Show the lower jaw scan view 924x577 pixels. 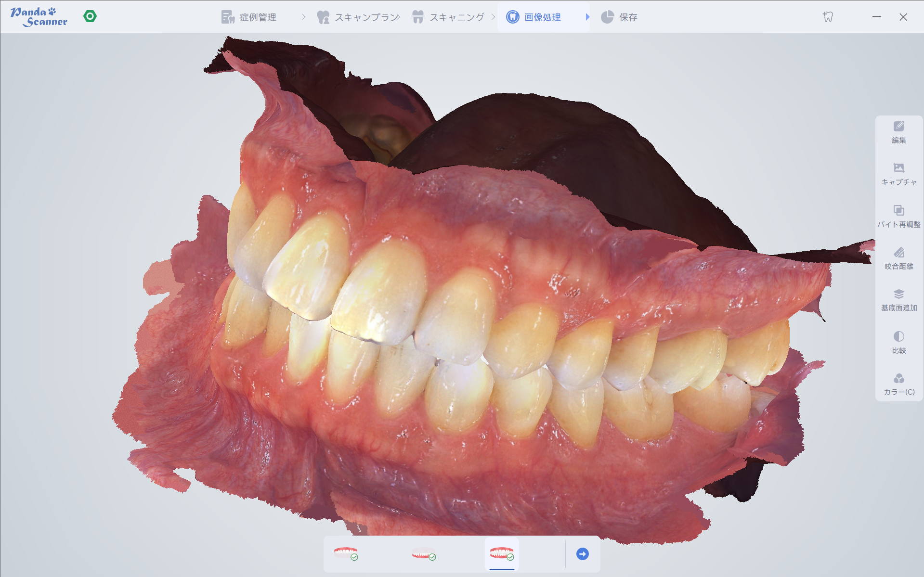pos(424,553)
